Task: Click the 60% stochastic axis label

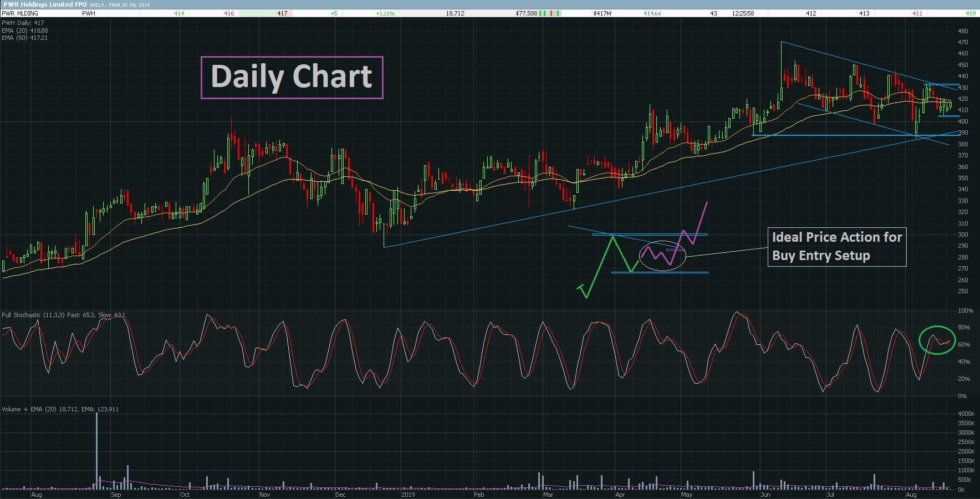Action: click(x=964, y=344)
